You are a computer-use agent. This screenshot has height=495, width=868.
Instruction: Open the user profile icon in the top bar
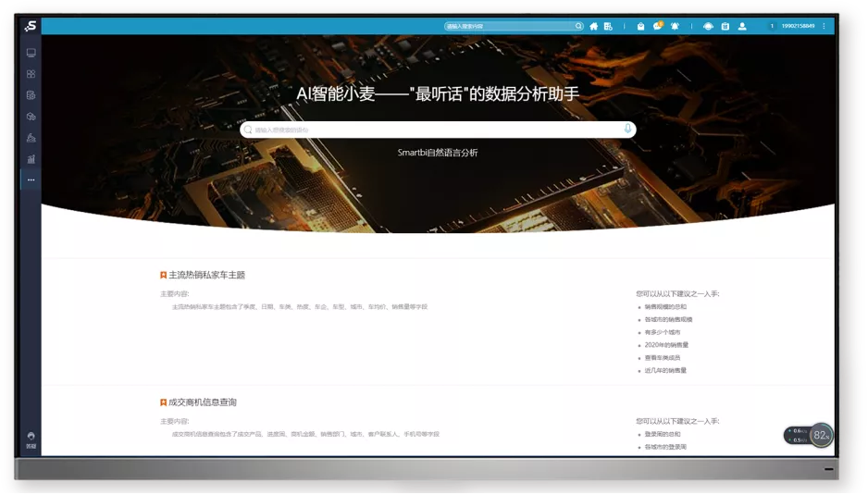[742, 26]
